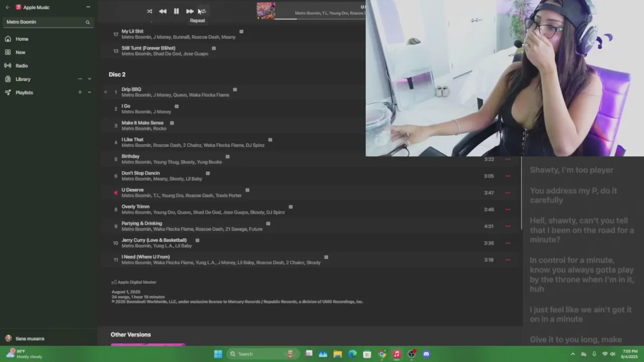The height and width of the screenshot is (362, 644).
Task: Click the microphone tray icon
Action: (x=594, y=354)
